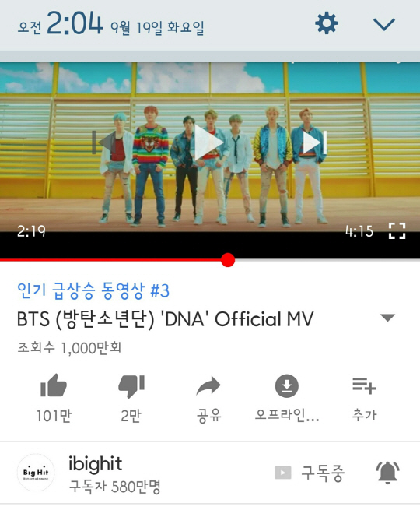Open 인기 급상승 동영상 #3 trending link

pos(93,290)
